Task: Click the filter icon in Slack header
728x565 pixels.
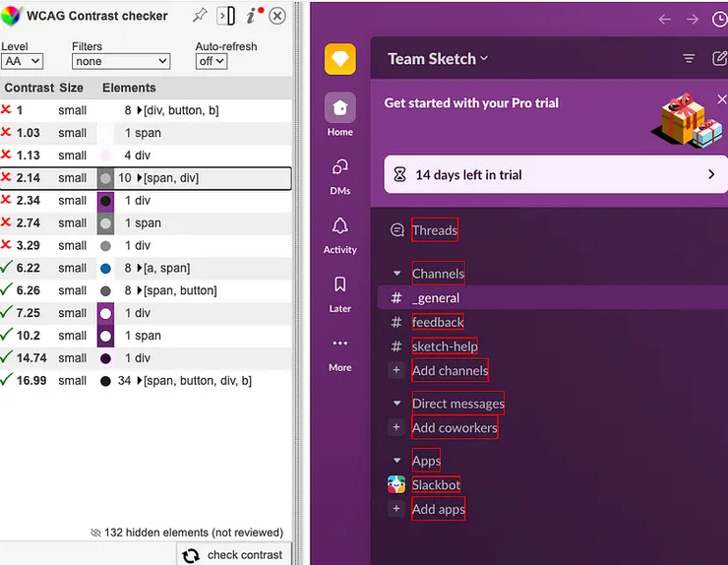Action: 689,58
